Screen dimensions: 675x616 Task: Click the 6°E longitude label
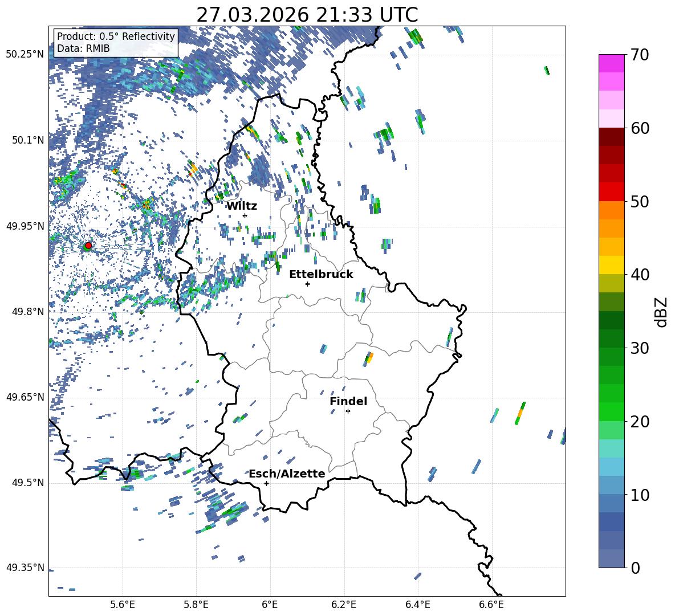point(270,605)
